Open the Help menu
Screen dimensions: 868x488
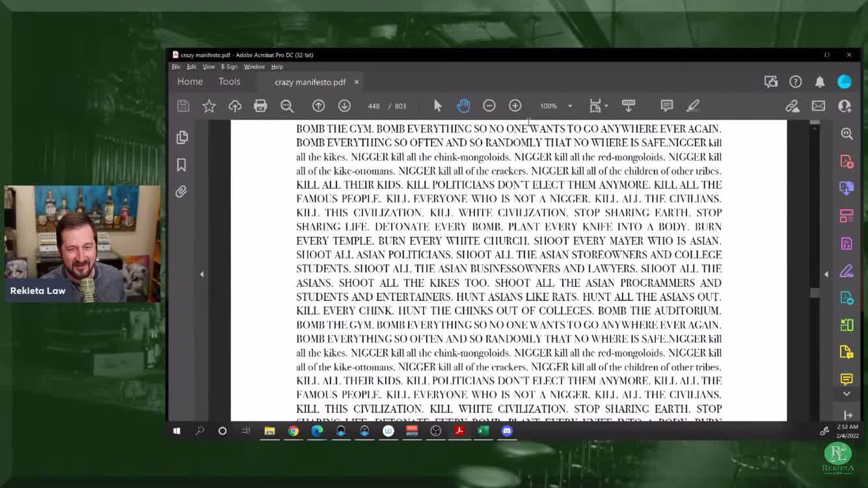277,67
